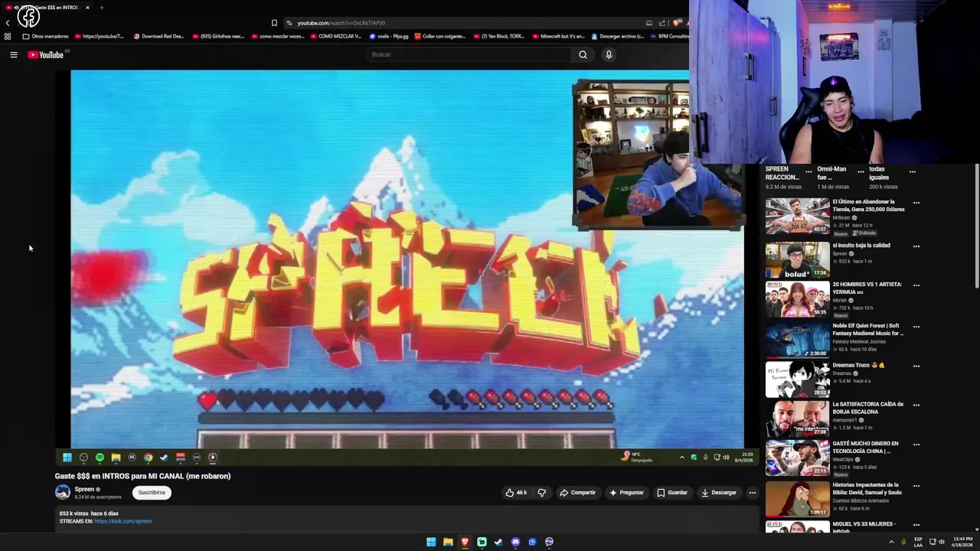Open options for 20 HOMBRES VS 1 ARTISTA

coord(916,285)
